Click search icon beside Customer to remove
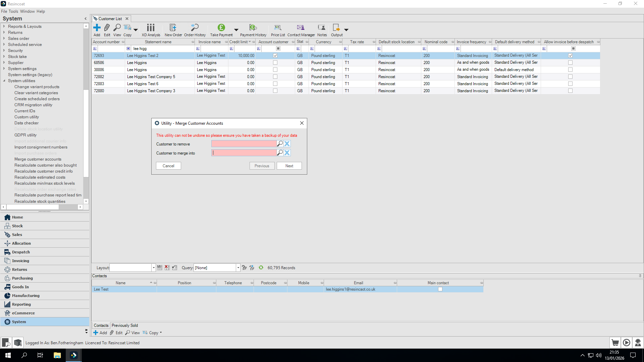This screenshot has height=362, width=644. coord(280,144)
